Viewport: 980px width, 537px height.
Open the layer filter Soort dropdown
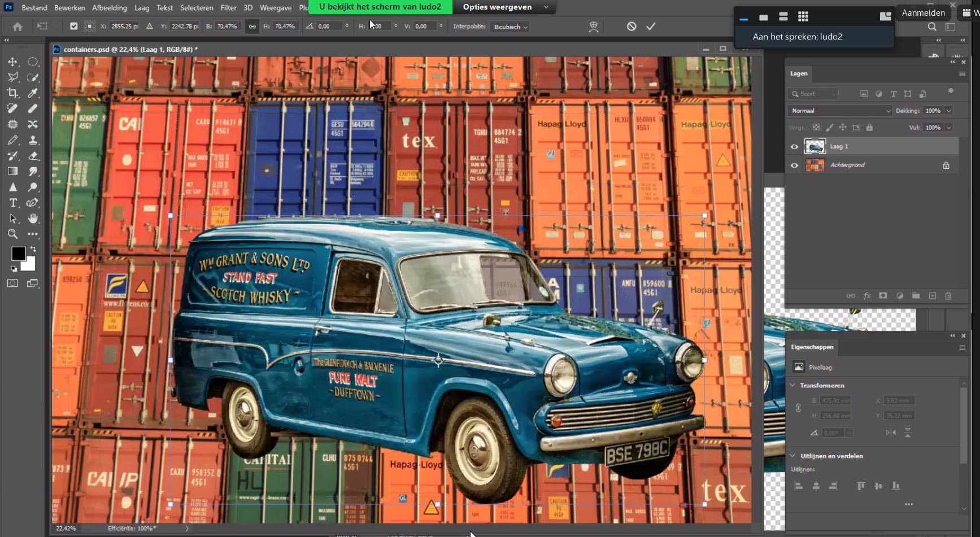tap(813, 94)
